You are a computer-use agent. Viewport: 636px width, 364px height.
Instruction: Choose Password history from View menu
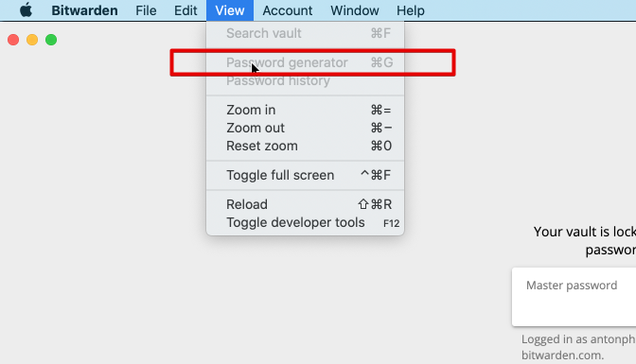pos(305,80)
